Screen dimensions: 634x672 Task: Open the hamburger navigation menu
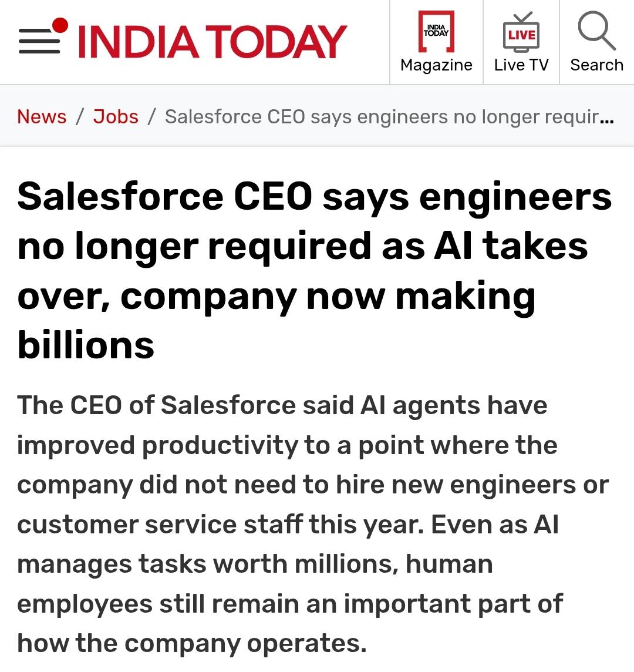pyautogui.click(x=38, y=41)
